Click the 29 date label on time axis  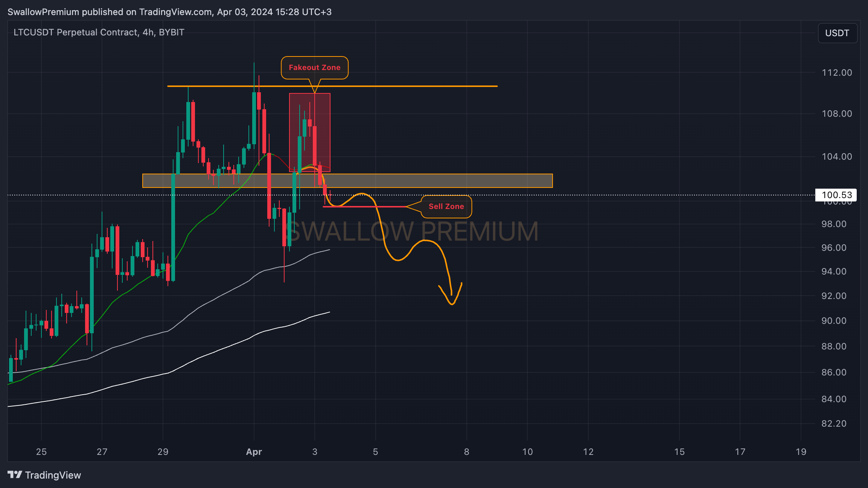tap(163, 452)
